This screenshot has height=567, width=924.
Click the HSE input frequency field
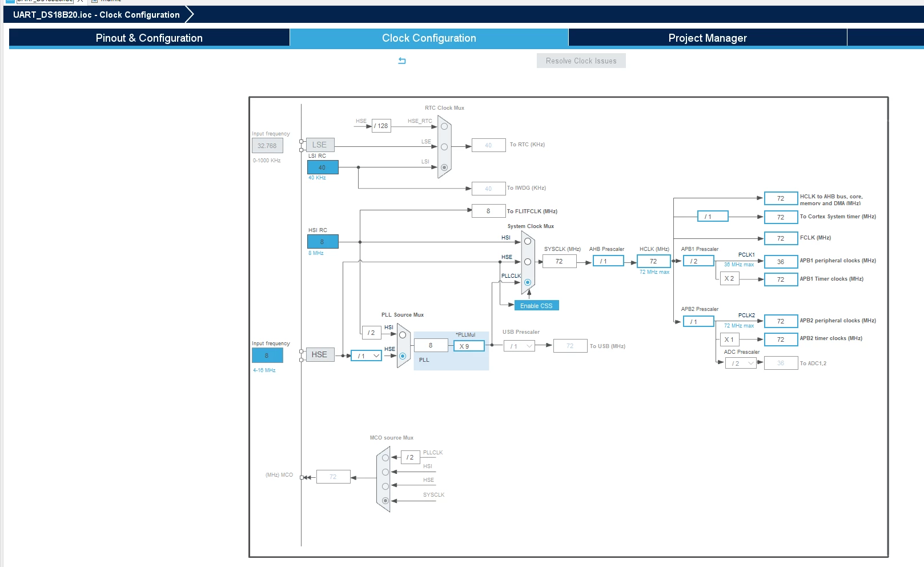(x=267, y=356)
